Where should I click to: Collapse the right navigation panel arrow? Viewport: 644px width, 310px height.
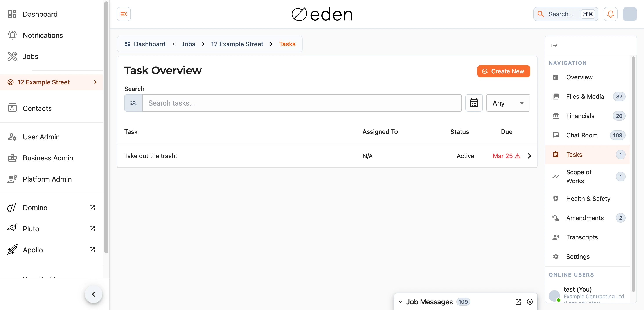click(554, 45)
